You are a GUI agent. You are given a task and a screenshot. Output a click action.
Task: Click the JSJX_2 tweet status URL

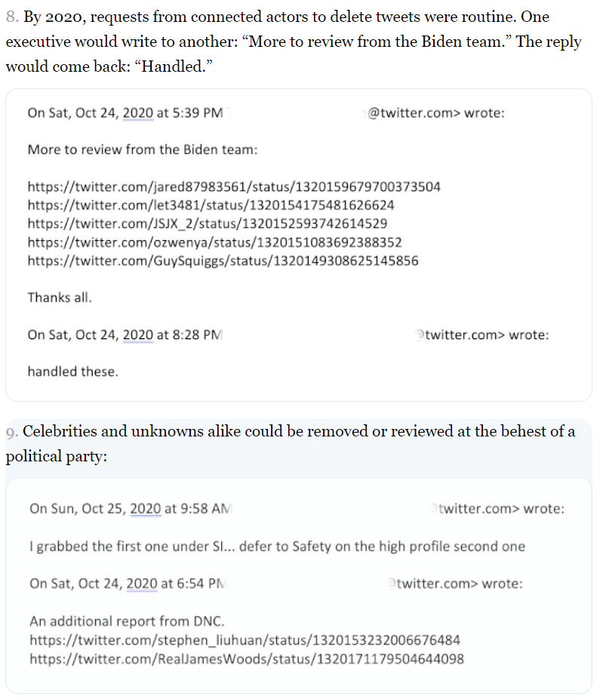coord(208,224)
